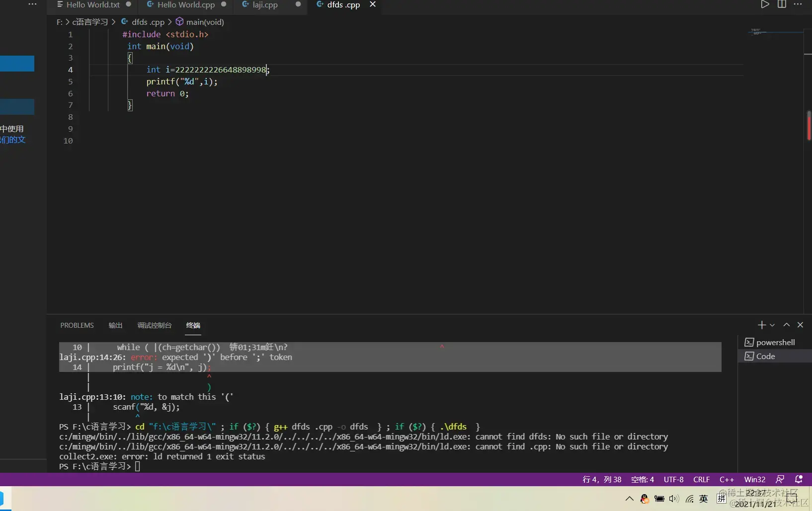Open the terminal launch profile dropdown arrow
This screenshot has width=812, height=511.
[772, 325]
